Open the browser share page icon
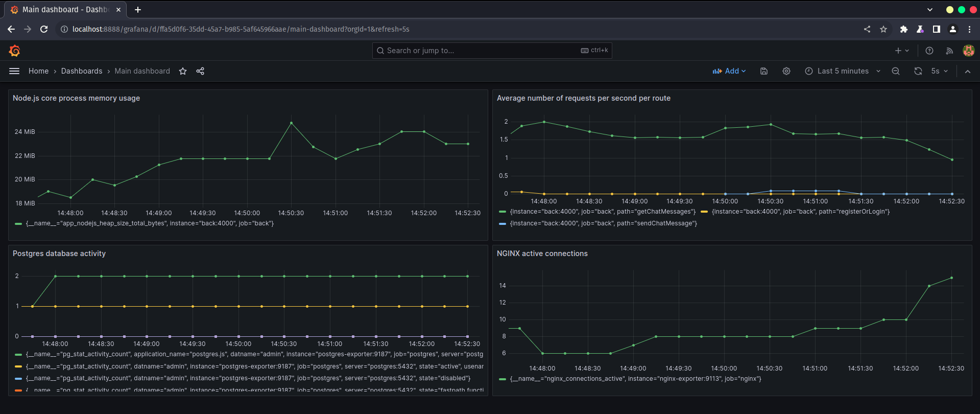This screenshot has height=414, width=980. click(x=867, y=29)
